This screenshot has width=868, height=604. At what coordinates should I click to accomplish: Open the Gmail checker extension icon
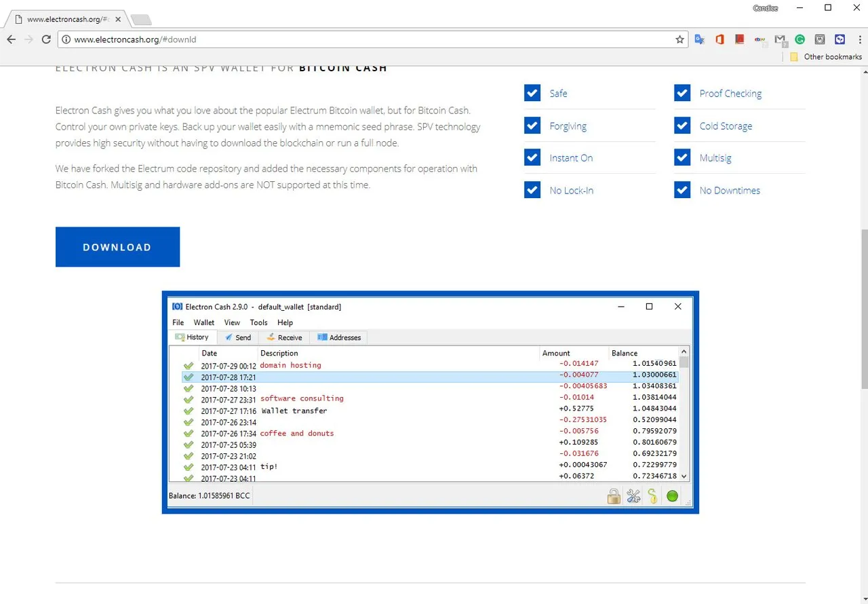pyautogui.click(x=780, y=40)
